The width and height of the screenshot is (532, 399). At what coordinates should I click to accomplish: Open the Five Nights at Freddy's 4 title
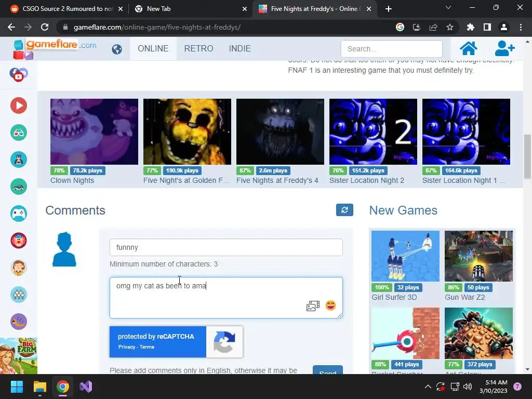click(277, 180)
